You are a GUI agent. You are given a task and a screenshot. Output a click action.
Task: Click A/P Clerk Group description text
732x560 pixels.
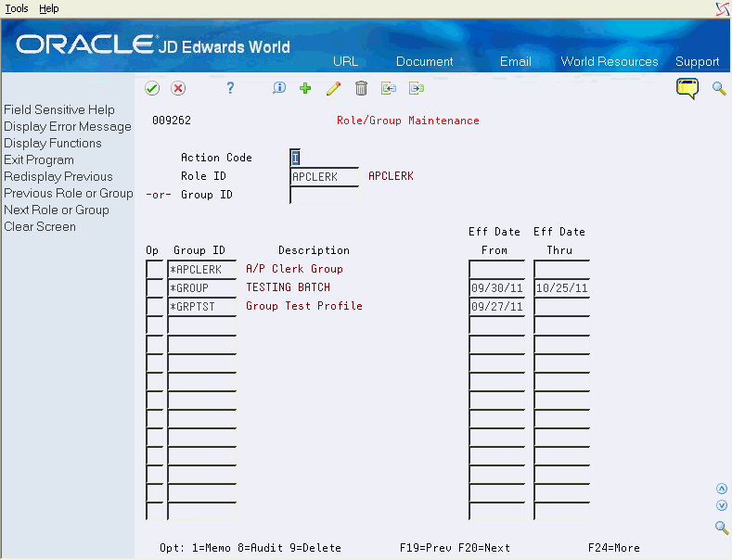[295, 269]
